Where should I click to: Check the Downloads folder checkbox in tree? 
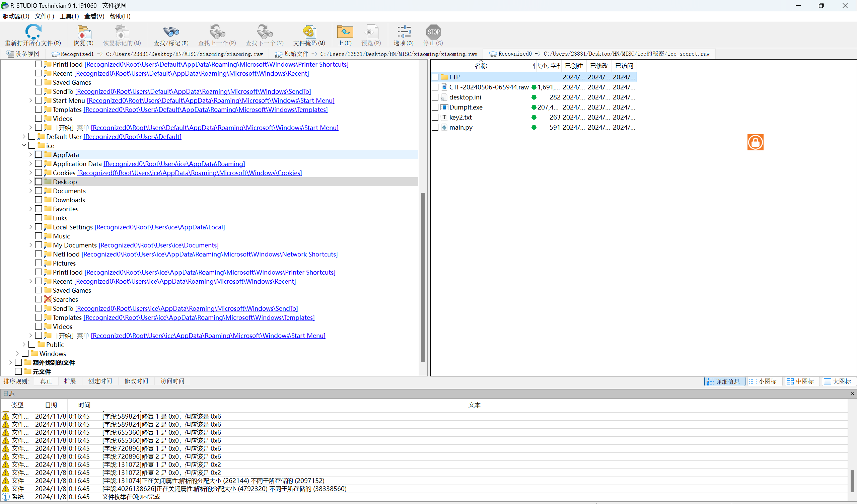coord(39,200)
